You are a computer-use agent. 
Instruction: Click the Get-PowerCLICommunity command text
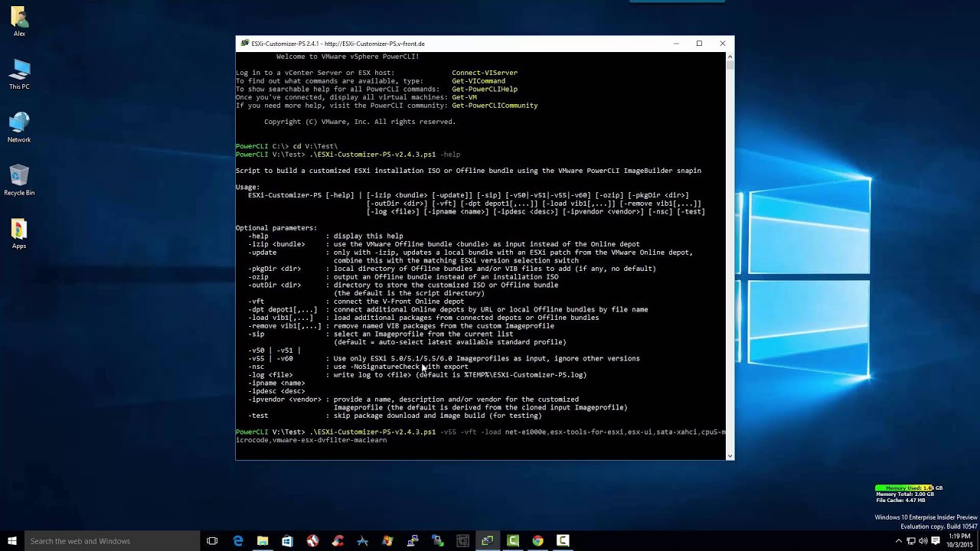coord(495,106)
